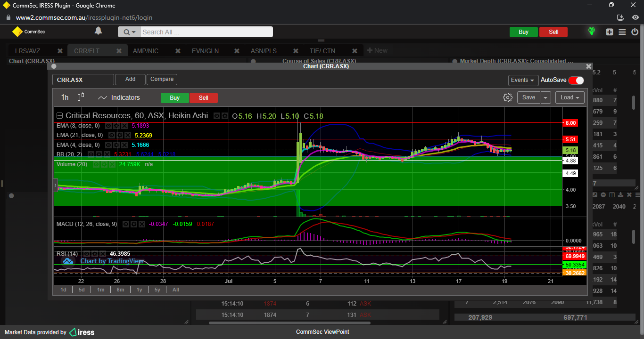The width and height of the screenshot is (644, 339).
Task: Open chart settings gear icon
Action: (x=508, y=97)
